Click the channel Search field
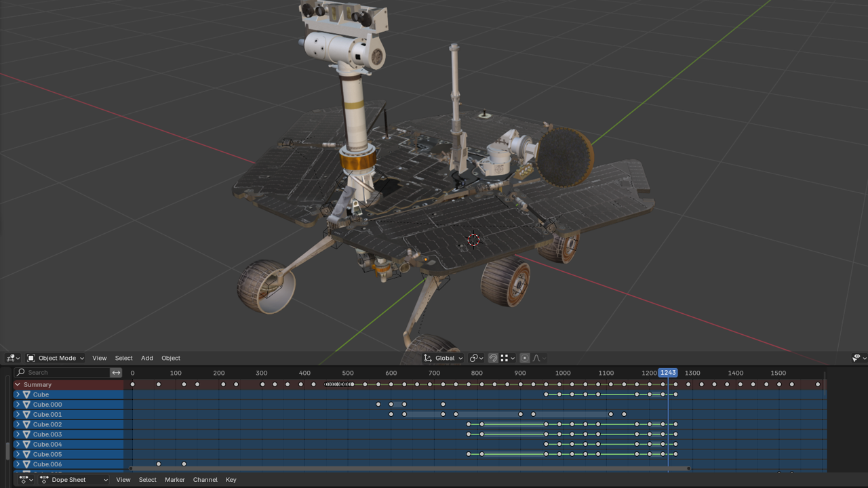 click(66, 372)
